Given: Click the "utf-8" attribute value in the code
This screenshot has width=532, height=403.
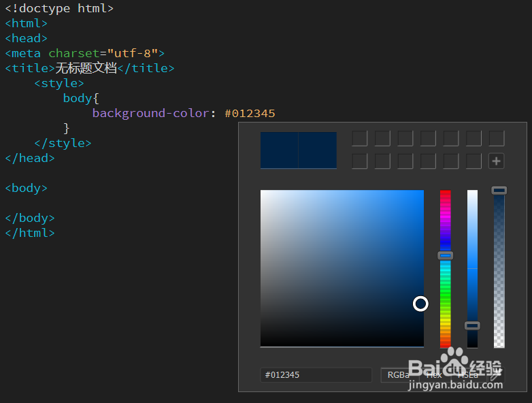Looking at the screenshot, I should click(x=133, y=53).
